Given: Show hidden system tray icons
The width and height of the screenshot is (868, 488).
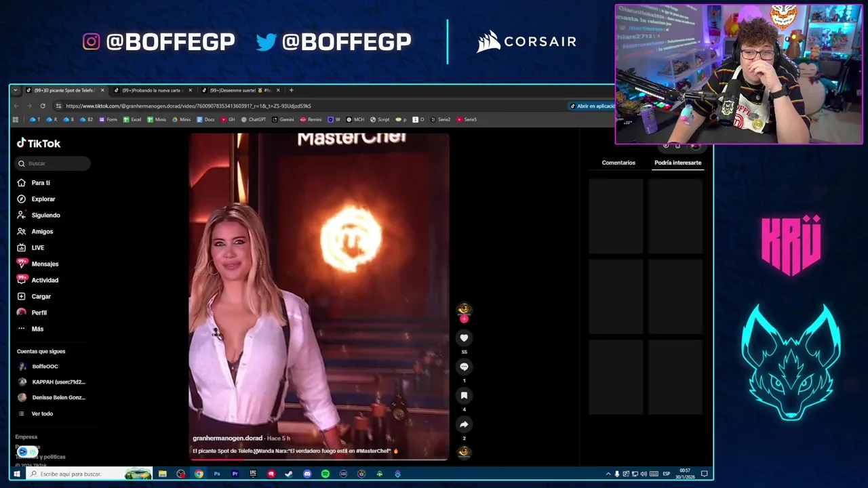Looking at the screenshot, I should [608, 474].
